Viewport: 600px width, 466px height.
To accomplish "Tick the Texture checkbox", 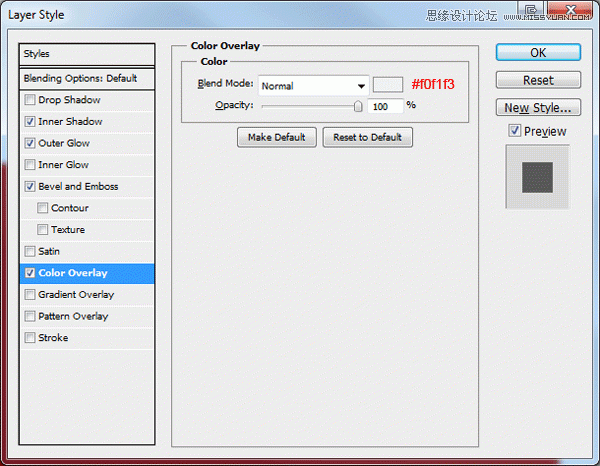I will (x=42, y=230).
